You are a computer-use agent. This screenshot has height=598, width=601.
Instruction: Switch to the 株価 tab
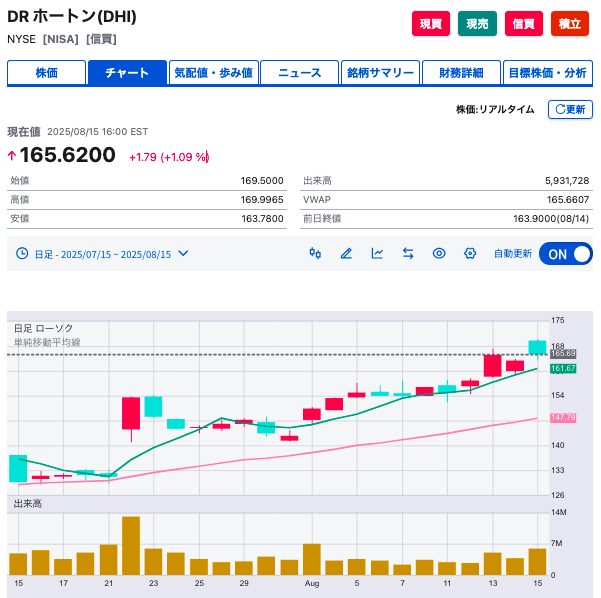pos(46,72)
